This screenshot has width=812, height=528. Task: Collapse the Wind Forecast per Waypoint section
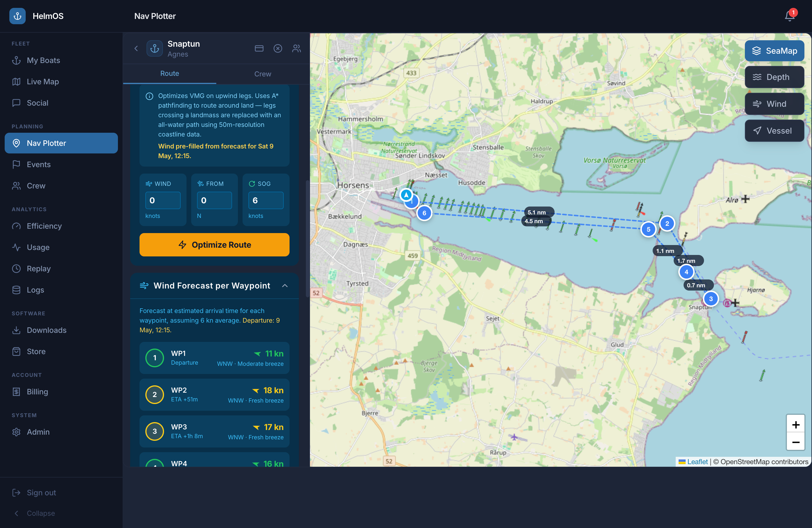pos(285,286)
